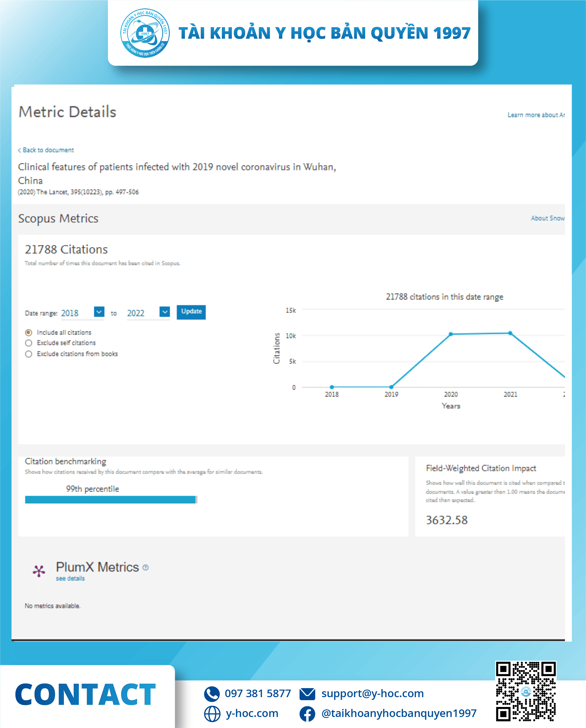Click the PlumX Metrics help question icon

coord(145,568)
